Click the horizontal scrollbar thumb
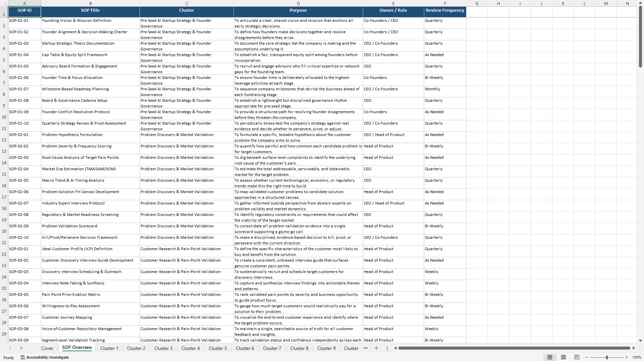Image resolution: width=644 pixels, height=361 pixels. click(514, 348)
